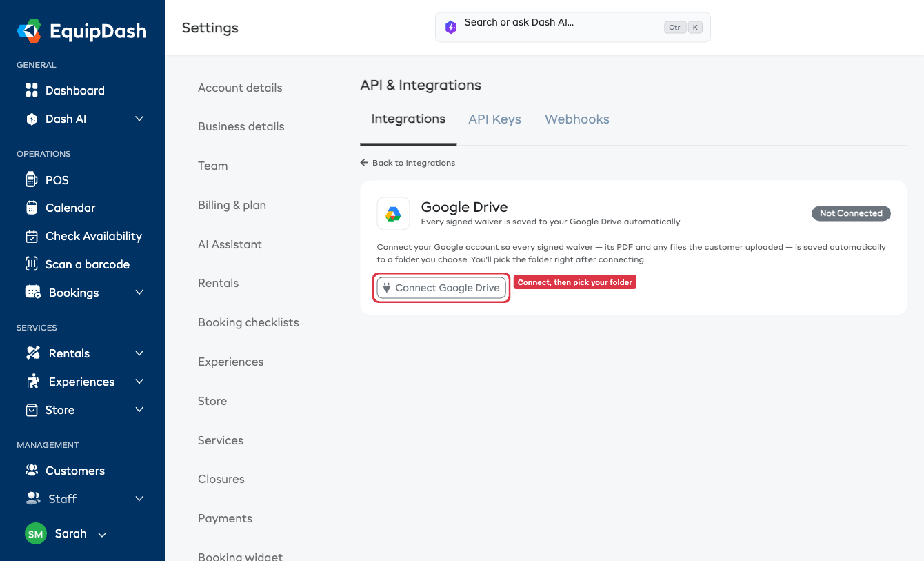Screen dimensions: 924x561
Task: Click the API & Integrations heading
Action: 421,85
